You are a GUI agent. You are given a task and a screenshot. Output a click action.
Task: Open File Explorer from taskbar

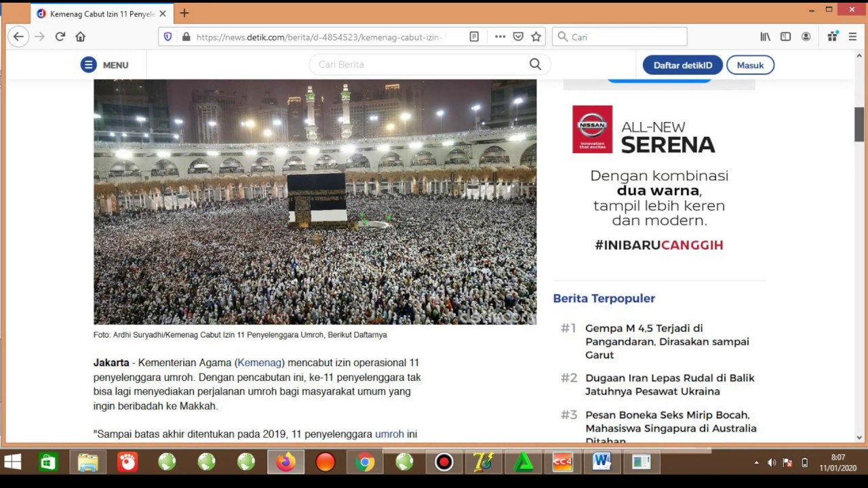(87, 462)
